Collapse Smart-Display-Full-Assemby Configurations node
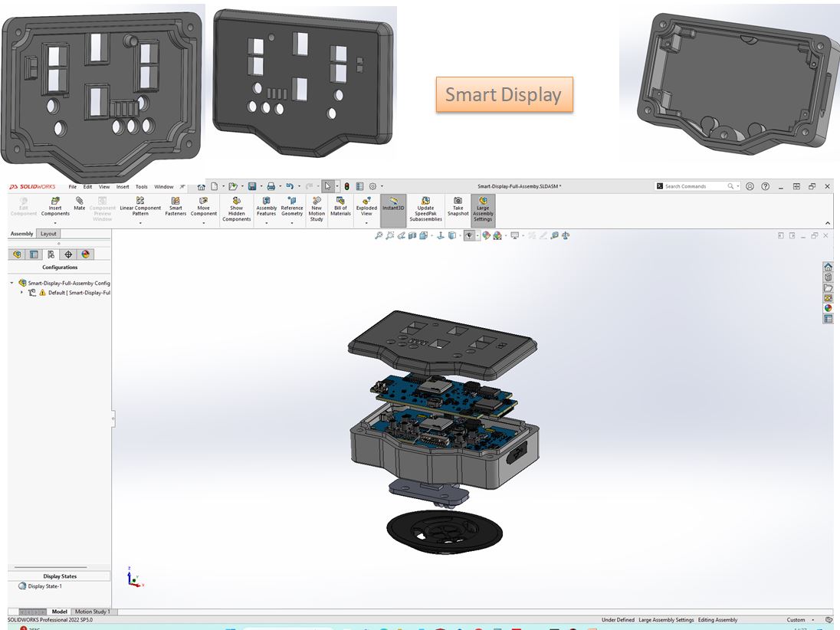This screenshot has width=840, height=630. (11, 283)
